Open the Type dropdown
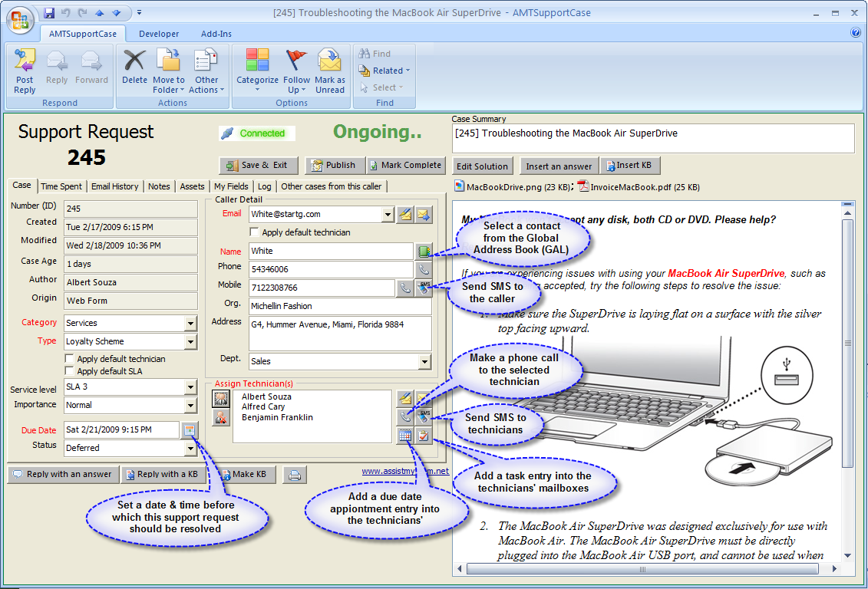Screen dimensions: 868x589 click(x=190, y=342)
